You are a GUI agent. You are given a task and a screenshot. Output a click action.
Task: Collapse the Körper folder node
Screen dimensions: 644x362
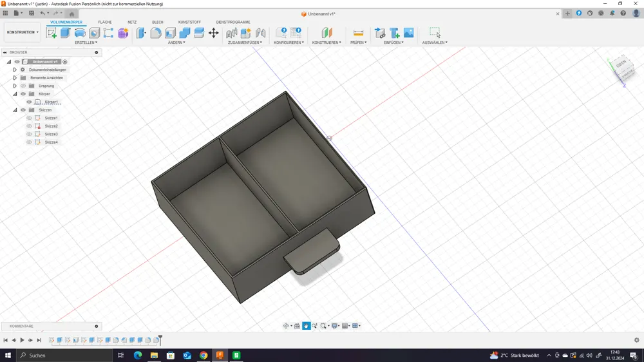pos(15,94)
